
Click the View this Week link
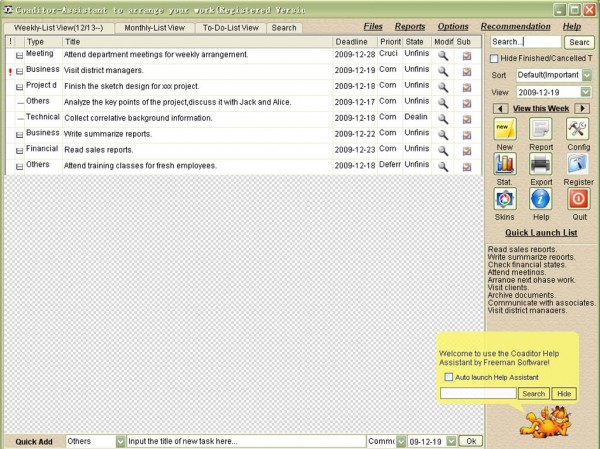pyautogui.click(x=541, y=108)
